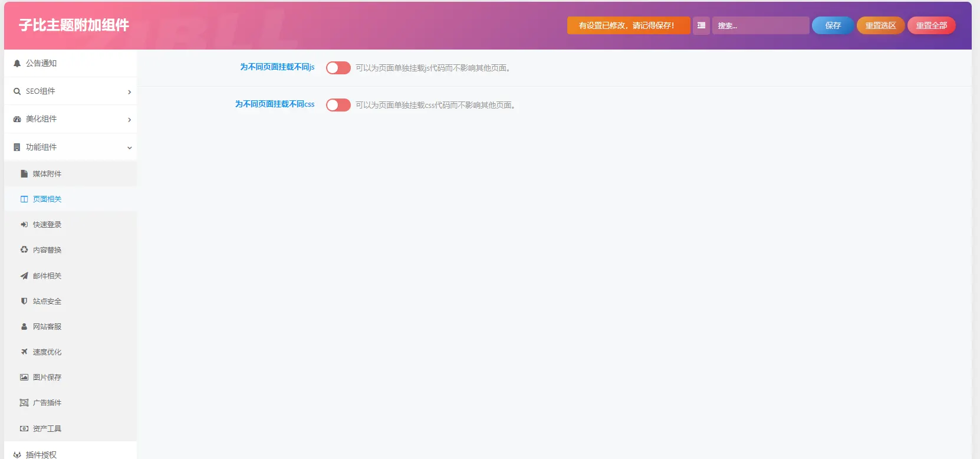Click the paper plane icon beside 邮件相关
980x459 pixels.
point(24,276)
